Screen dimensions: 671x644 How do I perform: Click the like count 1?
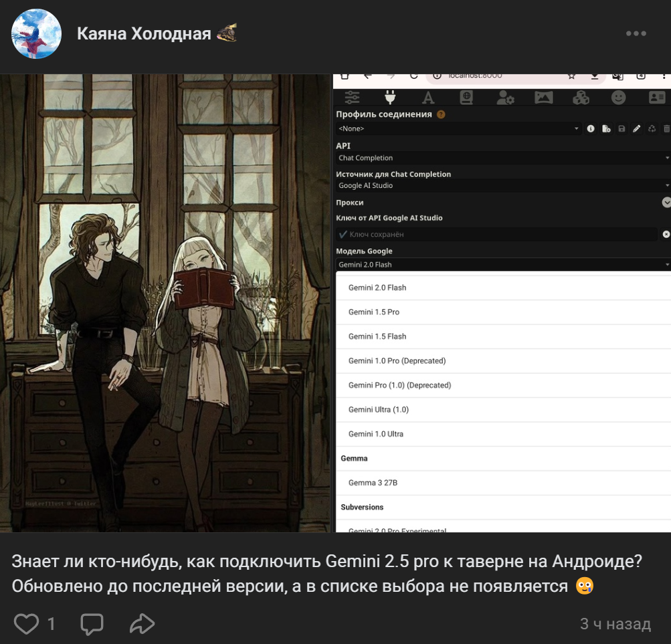[x=51, y=624]
